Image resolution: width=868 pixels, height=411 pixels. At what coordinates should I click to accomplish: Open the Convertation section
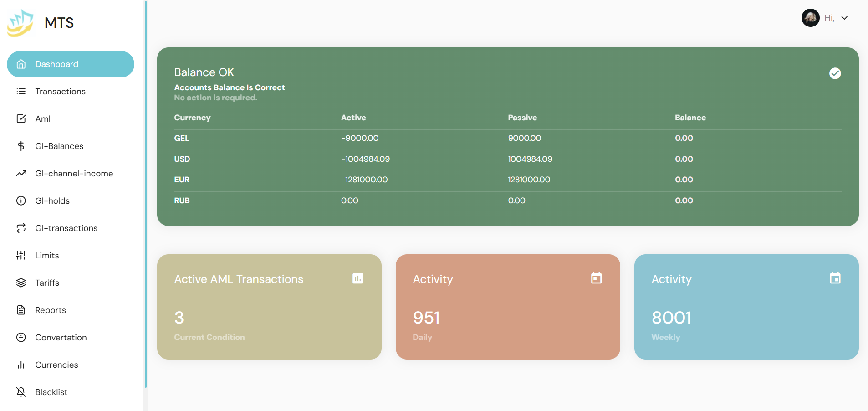tap(61, 338)
